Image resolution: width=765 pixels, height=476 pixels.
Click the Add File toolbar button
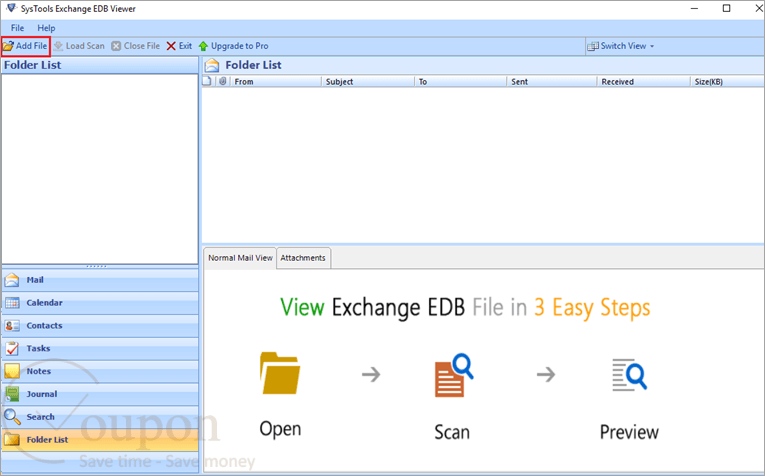pyautogui.click(x=25, y=46)
